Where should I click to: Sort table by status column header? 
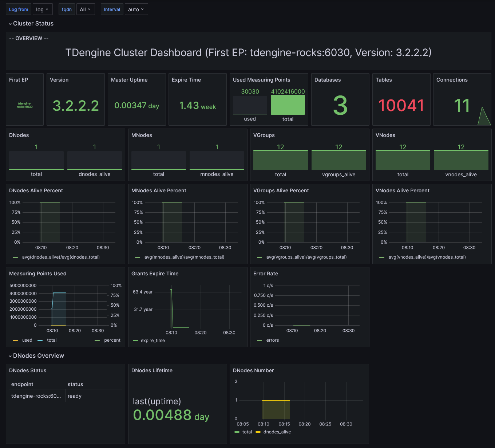tap(75, 384)
